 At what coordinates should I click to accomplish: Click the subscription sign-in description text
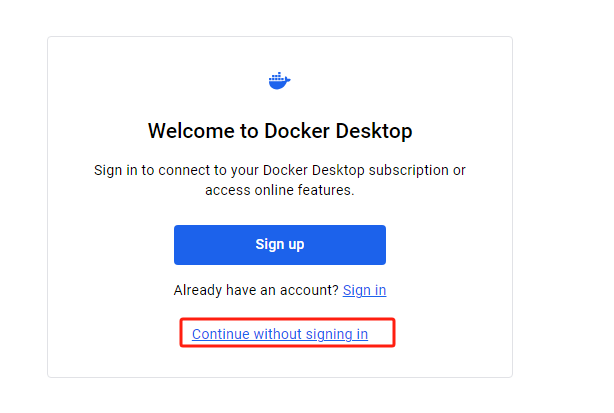[x=280, y=180]
